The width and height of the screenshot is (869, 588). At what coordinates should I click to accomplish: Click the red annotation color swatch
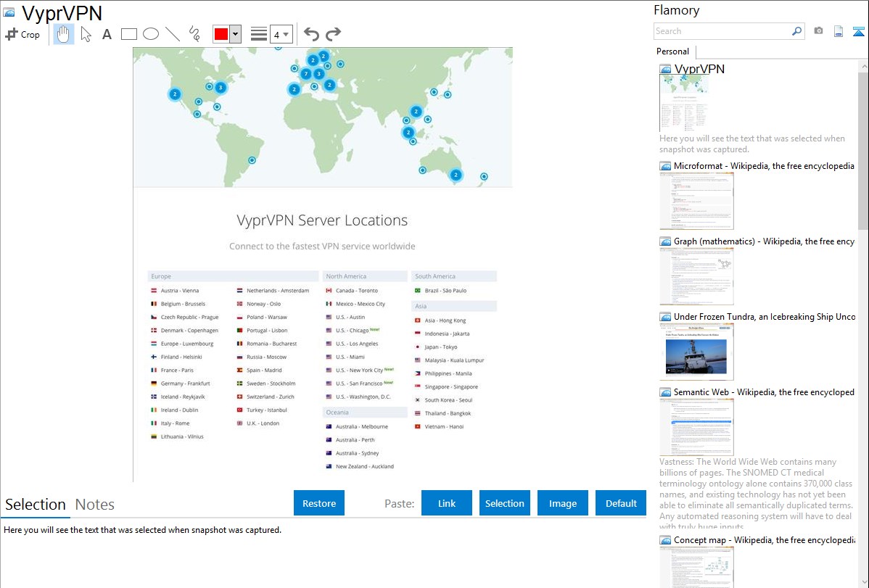(221, 34)
